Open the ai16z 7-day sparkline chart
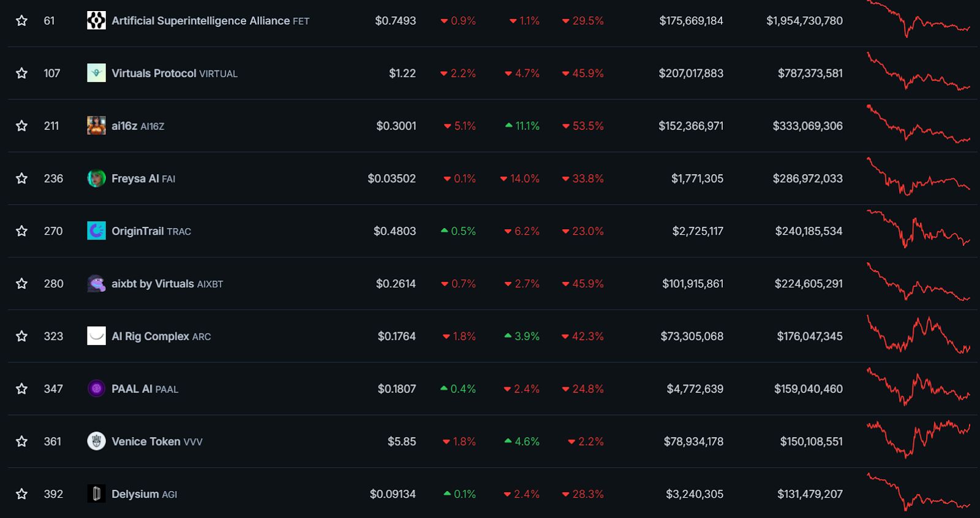This screenshot has width=980, height=518. tap(918, 125)
